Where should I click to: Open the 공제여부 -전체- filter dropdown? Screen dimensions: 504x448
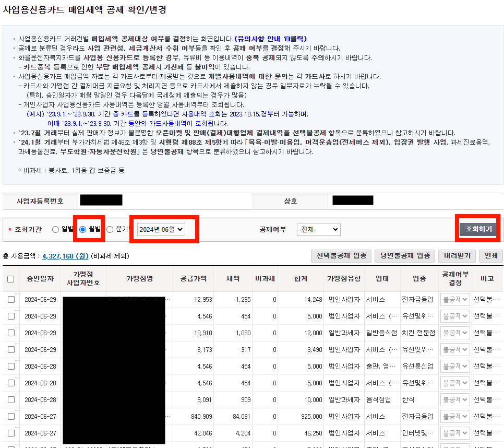318,228
